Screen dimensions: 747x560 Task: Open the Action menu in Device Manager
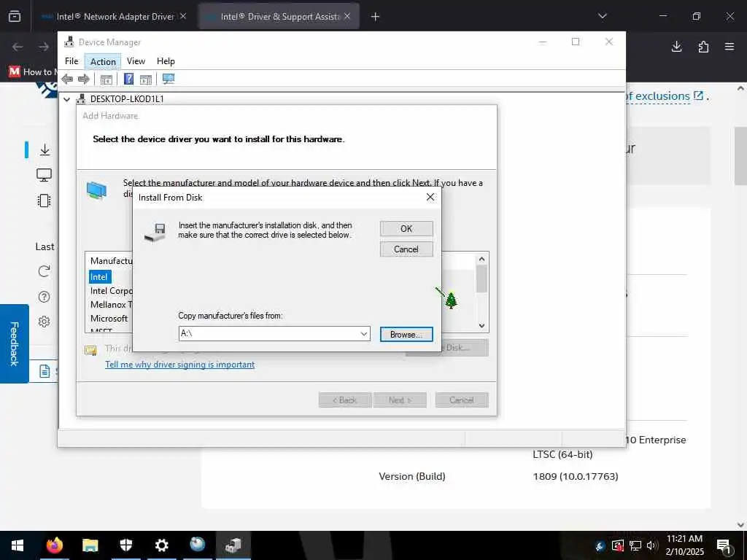pyautogui.click(x=103, y=61)
